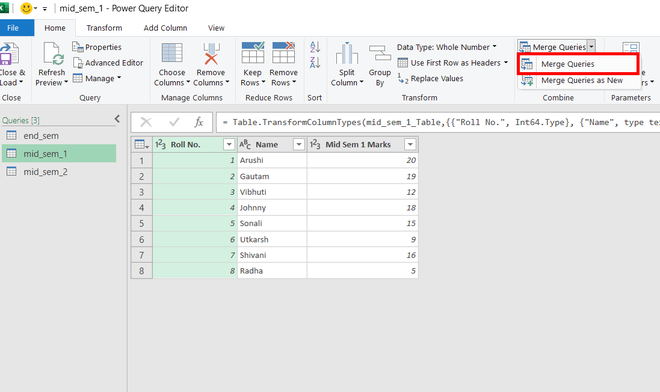Open Name column filter dropdown
Screen dimensions: 660x392
(299, 144)
